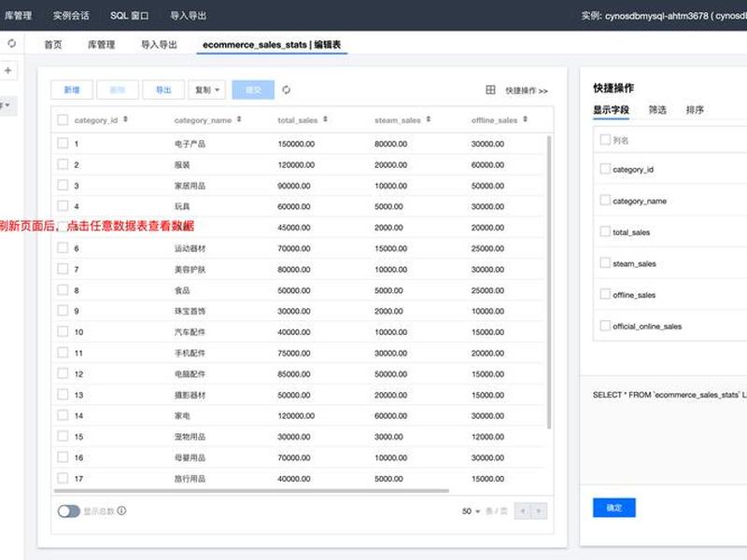Go to the next page arrow
This screenshot has height=560, width=747.
[x=539, y=511]
